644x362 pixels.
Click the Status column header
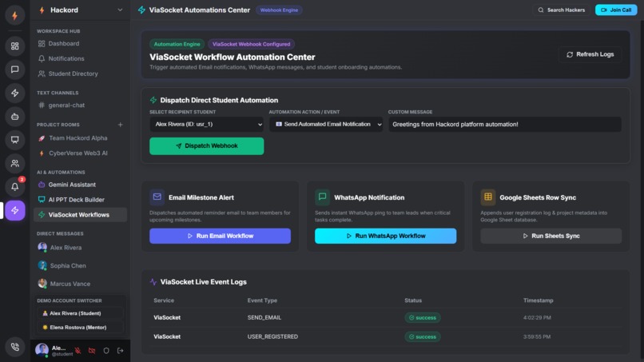point(413,300)
